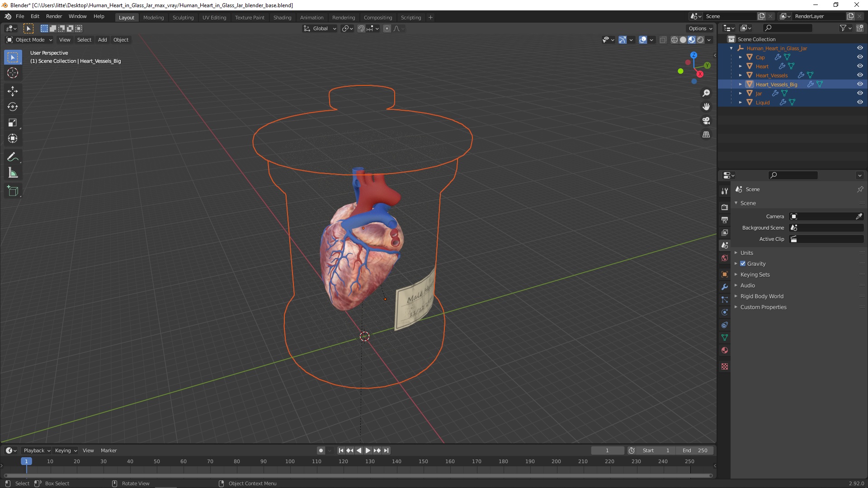
Task: Hide the Human_Heart_in_Glass_Jar collection
Action: (x=859, y=48)
